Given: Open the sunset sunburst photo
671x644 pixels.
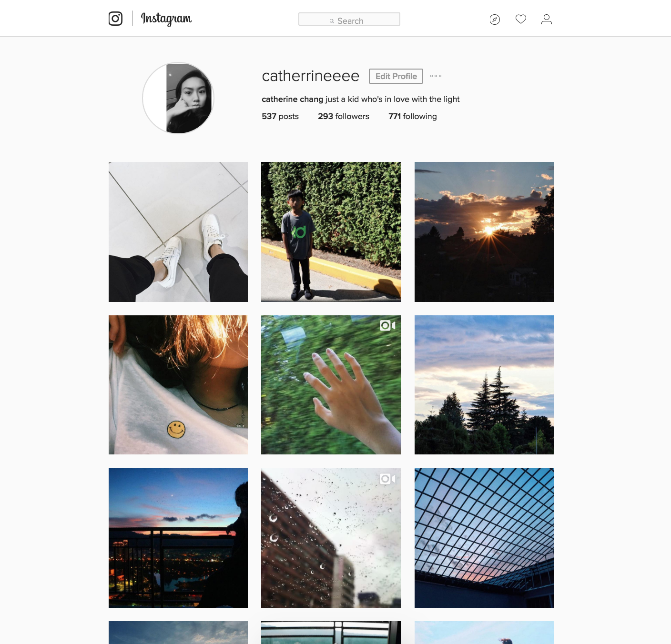Looking at the screenshot, I should point(484,232).
